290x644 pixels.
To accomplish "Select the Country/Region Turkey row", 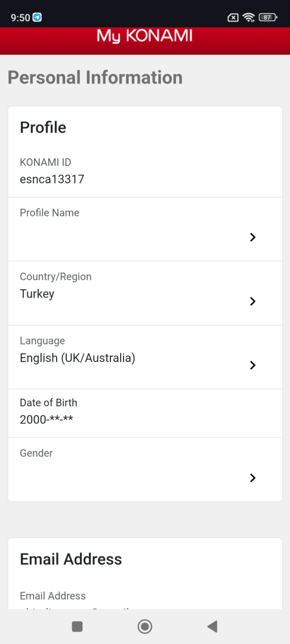I will click(145, 293).
